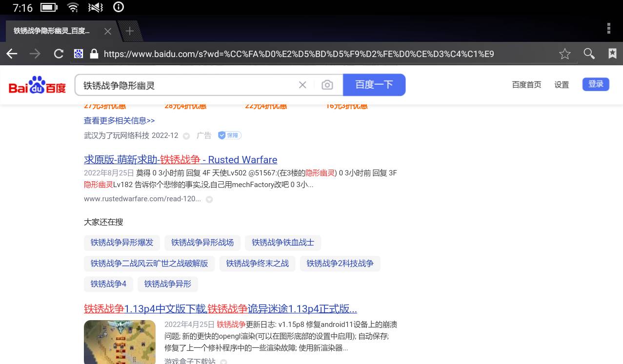Click the camera image search icon
This screenshot has height=364, width=623.
click(x=327, y=85)
